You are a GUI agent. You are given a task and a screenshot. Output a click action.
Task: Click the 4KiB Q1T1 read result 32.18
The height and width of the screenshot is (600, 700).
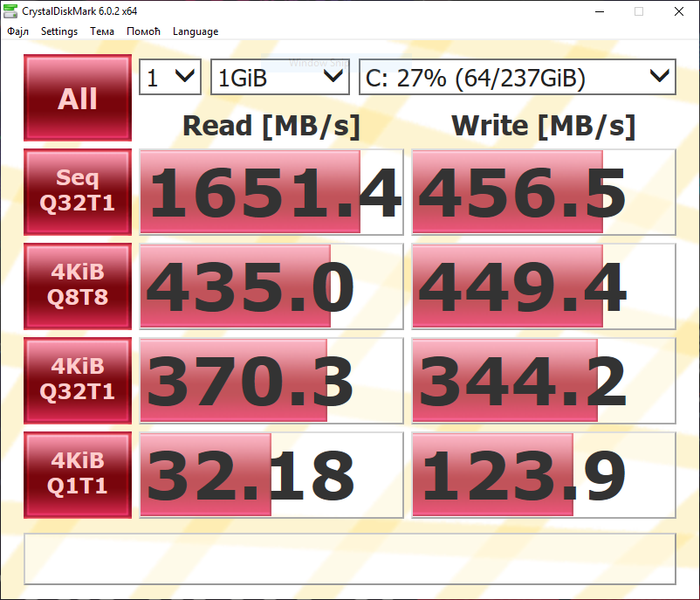pyautogui.click(x=271, y=475)
